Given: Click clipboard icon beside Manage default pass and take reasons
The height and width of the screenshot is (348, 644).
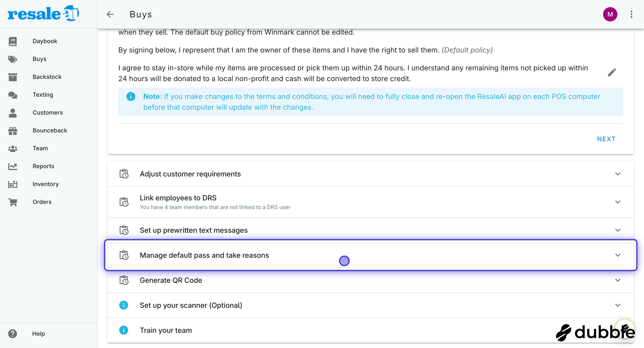Looking at the screenshot, I should tap(124, 255).
